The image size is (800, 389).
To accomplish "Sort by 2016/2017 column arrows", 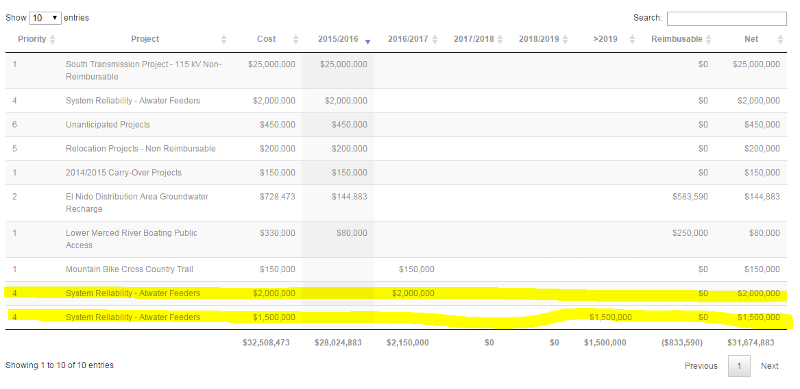I will 435,39.
